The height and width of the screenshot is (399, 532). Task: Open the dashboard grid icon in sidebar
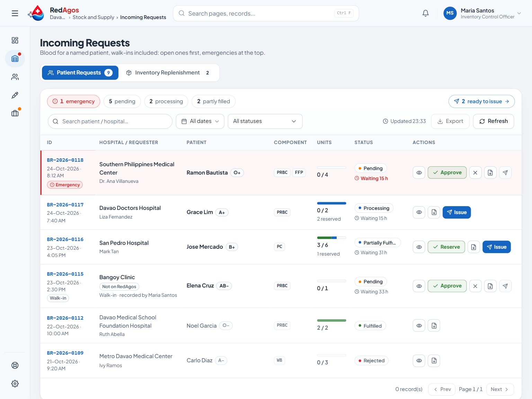coord(15,40)
